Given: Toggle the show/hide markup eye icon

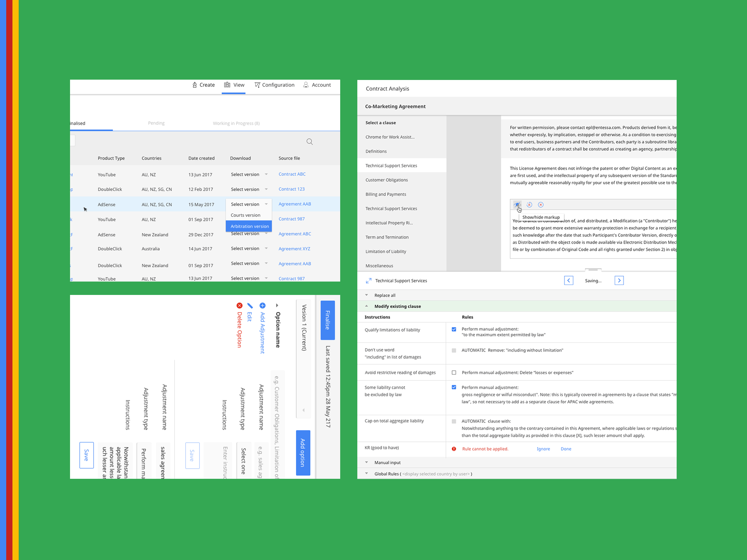Looking at the screenshot, I should pyautogui.click(x=517, y=205).
